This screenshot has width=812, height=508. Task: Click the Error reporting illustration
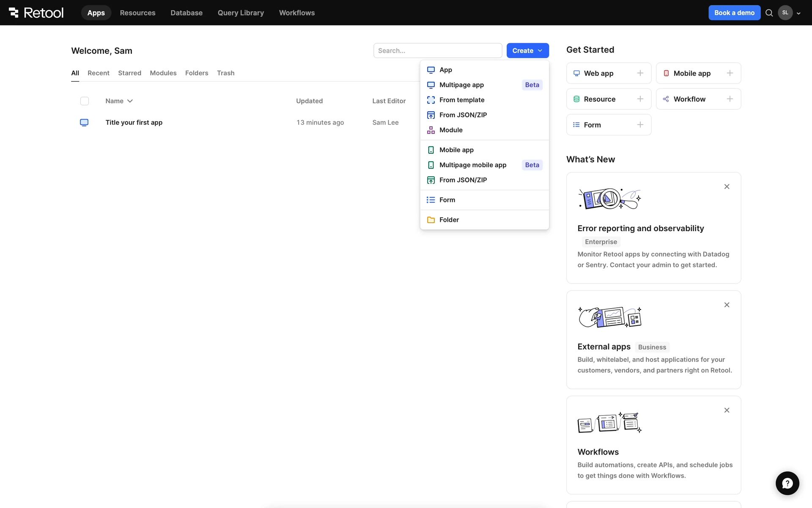click(x=609, y=199)
